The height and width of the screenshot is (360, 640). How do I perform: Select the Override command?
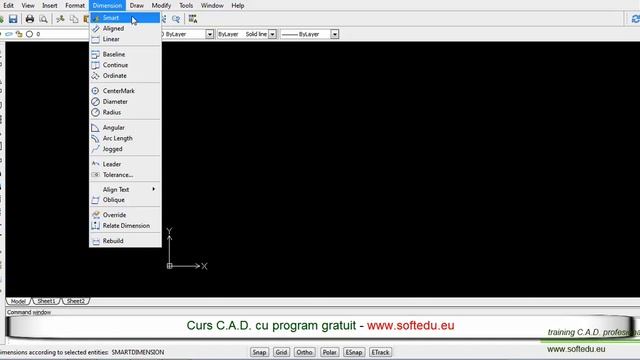[125, 215]
